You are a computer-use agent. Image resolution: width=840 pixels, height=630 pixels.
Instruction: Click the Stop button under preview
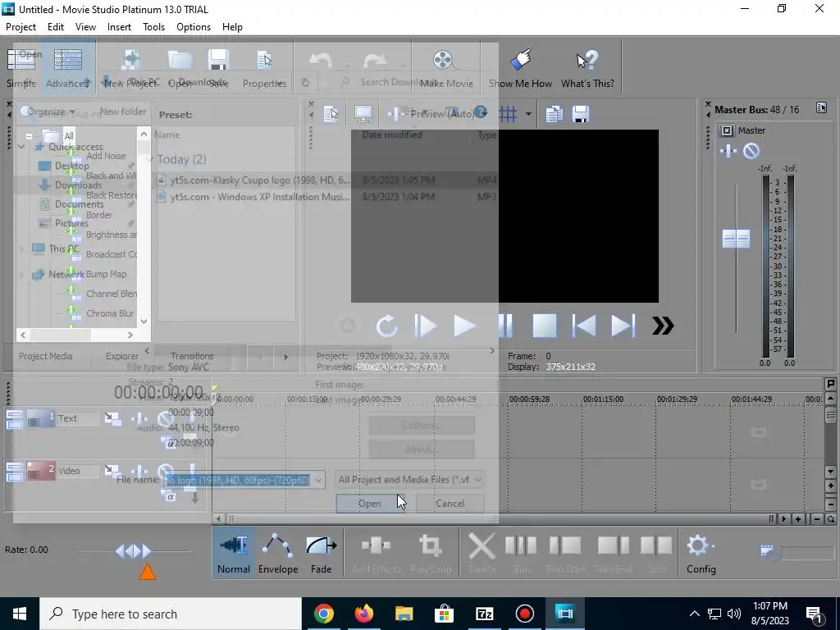tap(545, 326)
